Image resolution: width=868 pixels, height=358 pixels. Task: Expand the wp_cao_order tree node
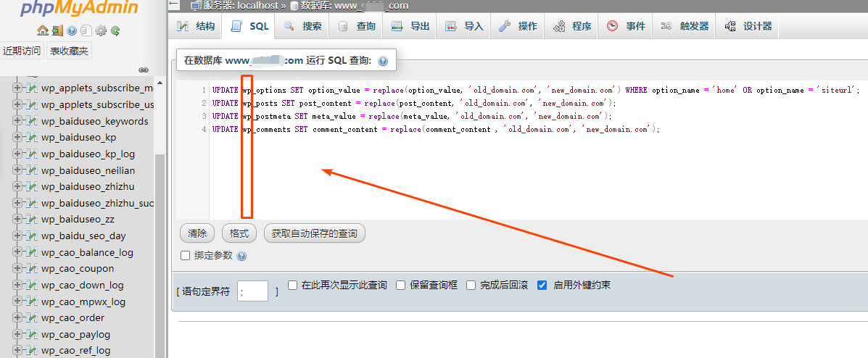tap(17, 317)
